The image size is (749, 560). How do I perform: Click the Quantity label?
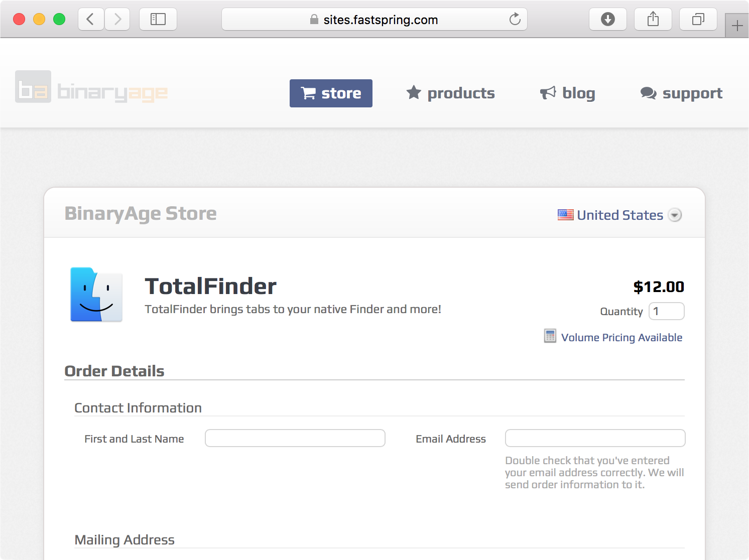click(x=621, y=312)
